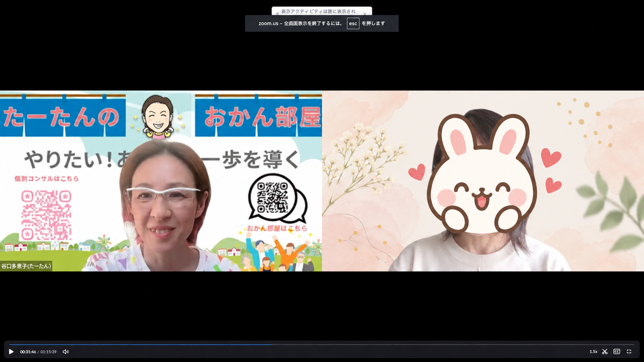Open the scissors trim tool
Screen dimensions: 644x362
[605, 352]
